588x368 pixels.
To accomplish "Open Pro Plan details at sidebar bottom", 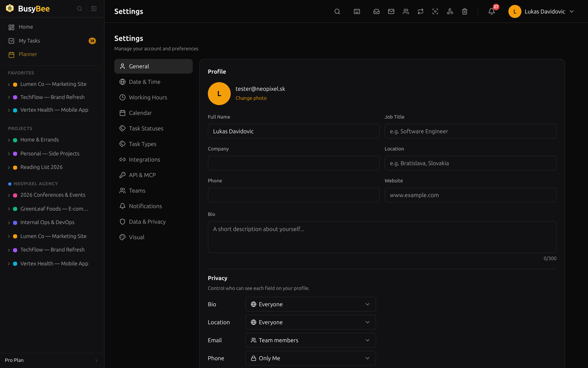I will [x=52, y=360].
